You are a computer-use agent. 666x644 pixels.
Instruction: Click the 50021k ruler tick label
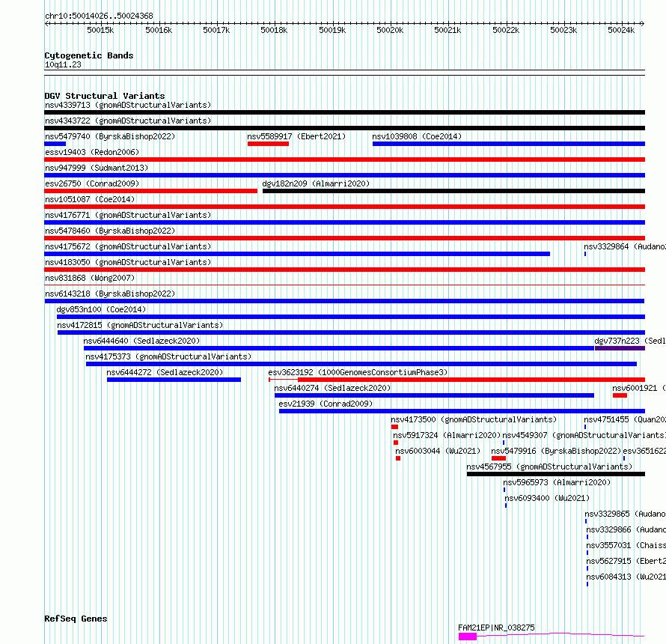coord(447,30)
